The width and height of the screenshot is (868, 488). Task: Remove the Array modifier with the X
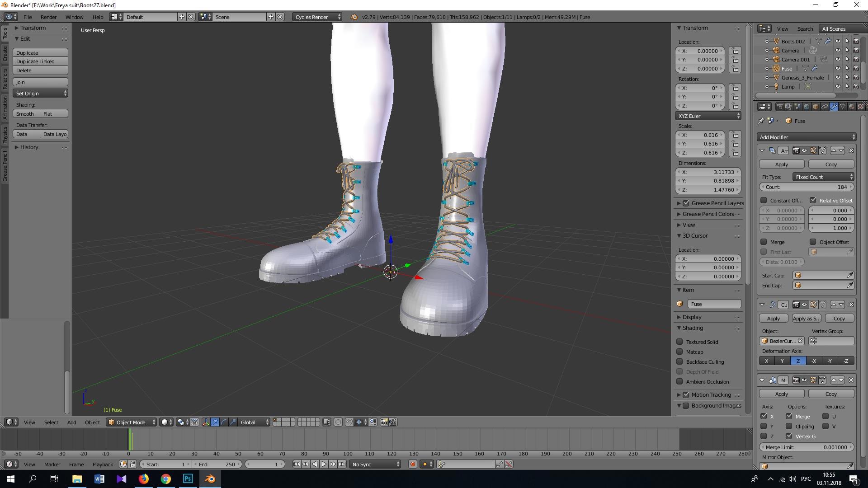[x=851, y=150]
